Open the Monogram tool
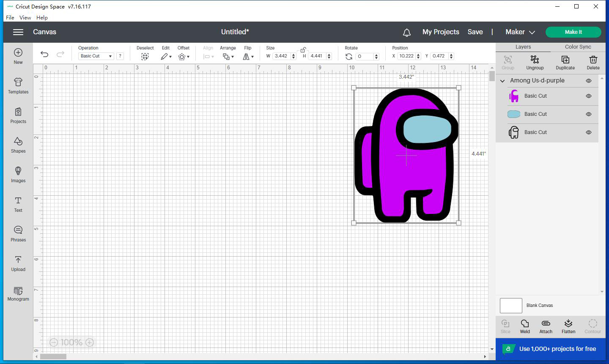 pos(18,293)
